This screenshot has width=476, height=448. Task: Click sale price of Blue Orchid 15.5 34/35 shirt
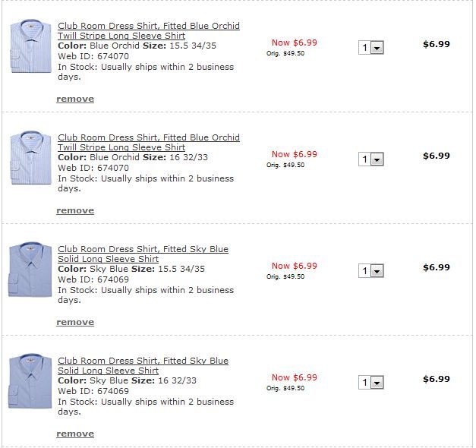coord(294,43)
